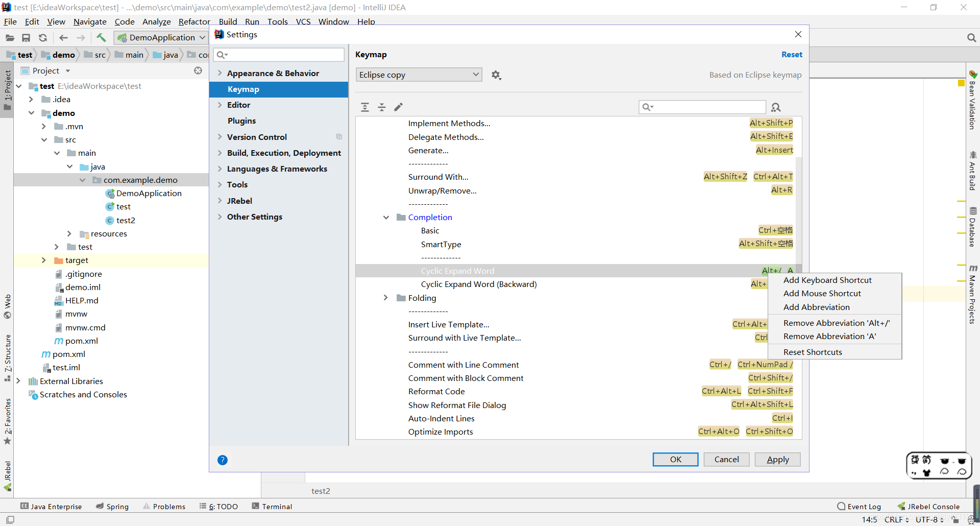Image resolution: width=980 pixels, height=526 pixels.
Task: Expand the resources folder
Action: click(x=69, y=233)
